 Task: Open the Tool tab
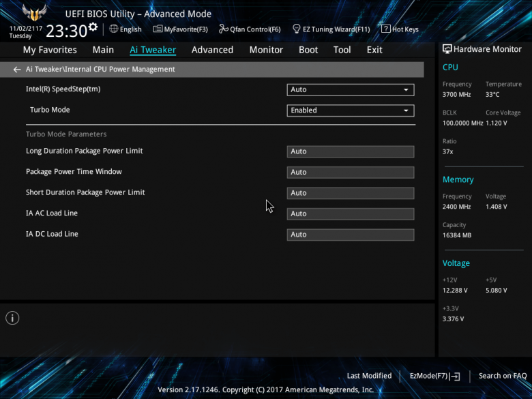(x=342, y=50)
